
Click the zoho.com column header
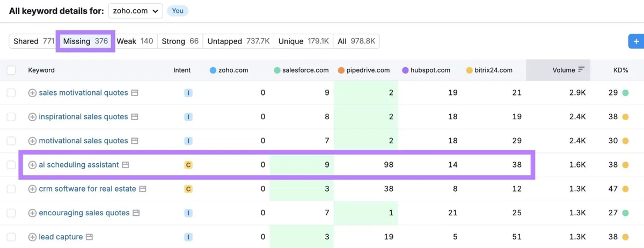pos(229,70)
